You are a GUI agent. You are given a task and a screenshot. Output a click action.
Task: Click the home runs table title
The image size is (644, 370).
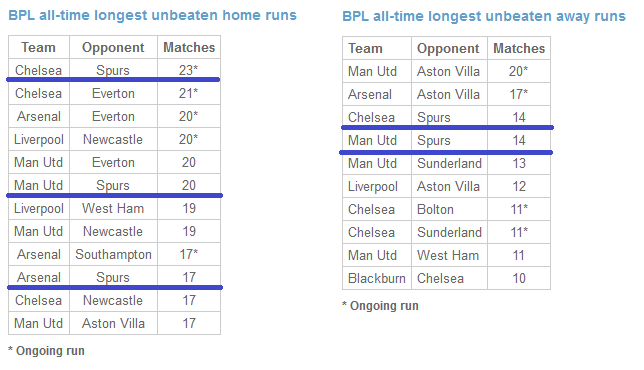152,15
